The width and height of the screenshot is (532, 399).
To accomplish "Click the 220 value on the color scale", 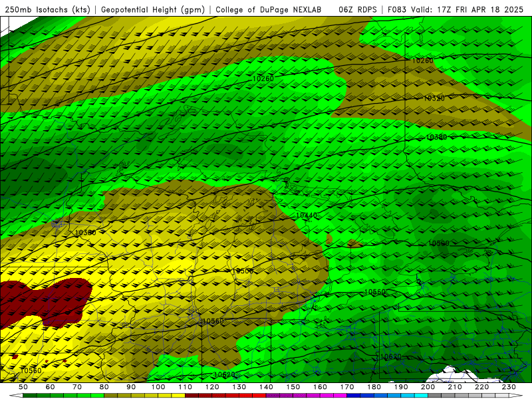I will click(x=481, y=387).
